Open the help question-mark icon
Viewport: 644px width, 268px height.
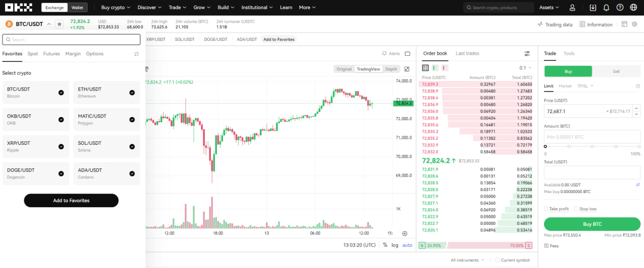click(620, 8)
